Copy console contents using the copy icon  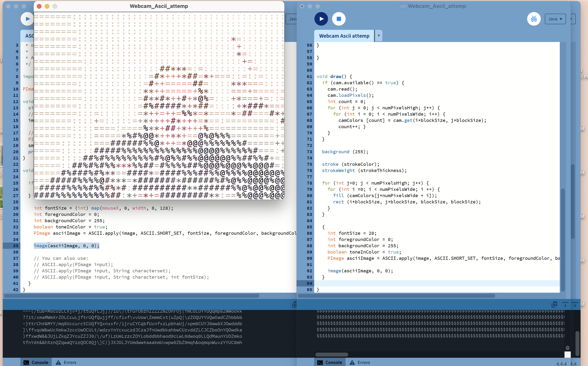click(x=554, y=305)
